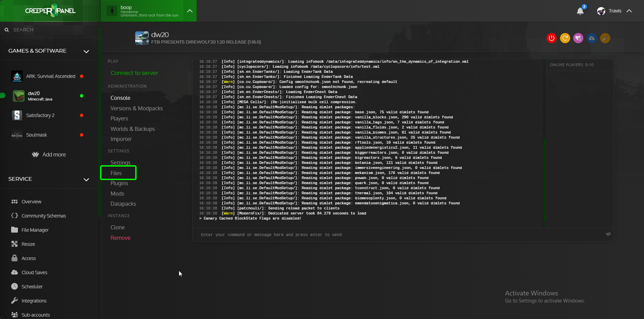Open the Files page
The width and height of the screenshot is (644, 319).
pos(116,173)
